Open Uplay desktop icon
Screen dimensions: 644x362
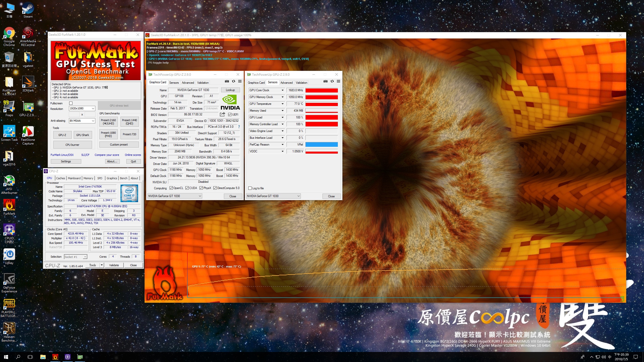point(9,257)
